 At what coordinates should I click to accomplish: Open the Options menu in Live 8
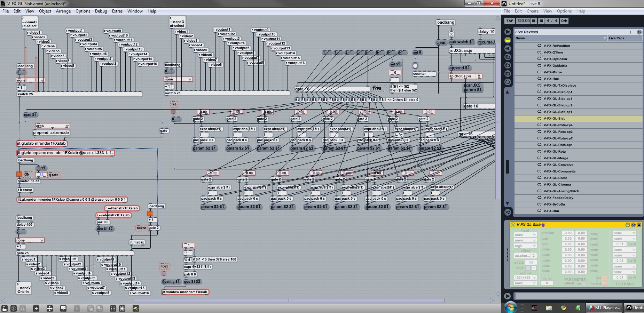coord(564,11)
